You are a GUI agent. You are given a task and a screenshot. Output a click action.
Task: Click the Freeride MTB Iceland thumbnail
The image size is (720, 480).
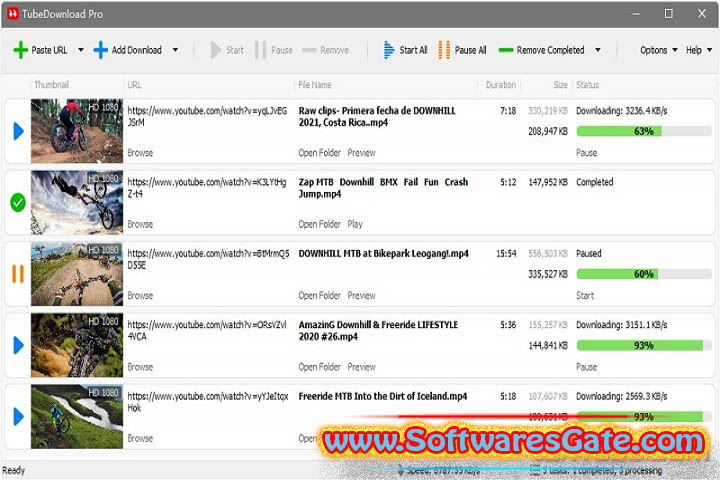(x=77, y=417)
